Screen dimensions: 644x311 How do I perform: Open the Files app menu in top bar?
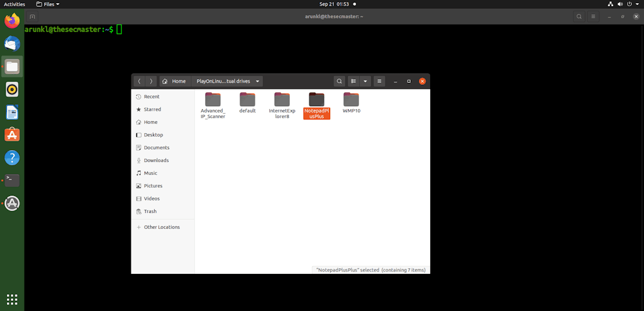pos(48,4)
